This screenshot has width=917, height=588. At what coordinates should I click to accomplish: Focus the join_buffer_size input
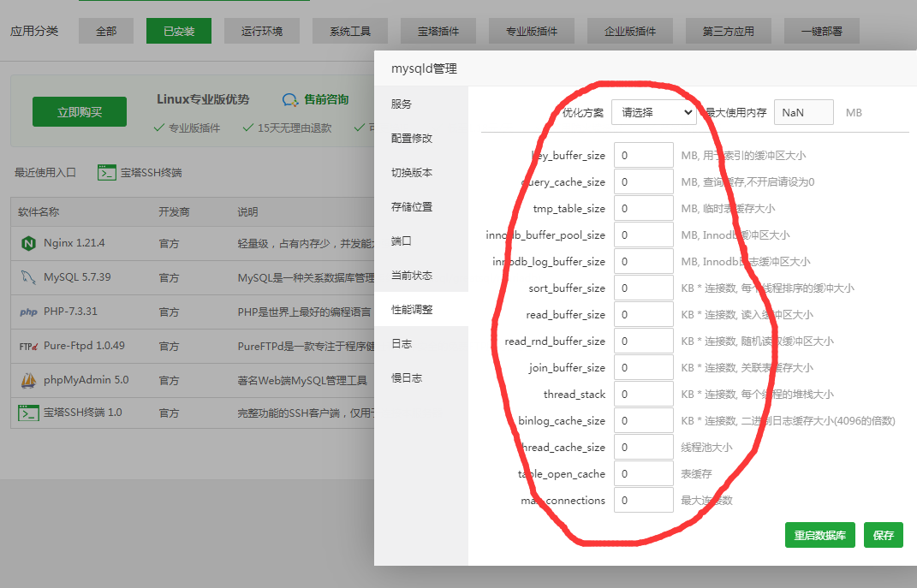click(x=643, y=368)
